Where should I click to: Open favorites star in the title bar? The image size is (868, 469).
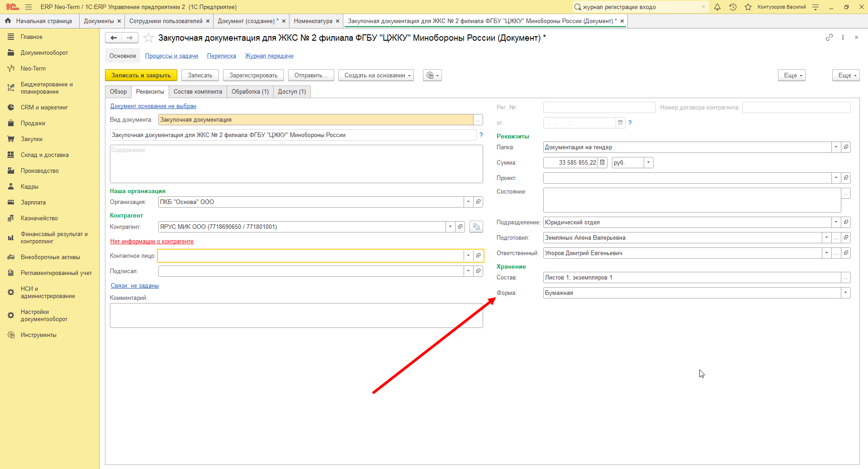(x=748, y=7)
